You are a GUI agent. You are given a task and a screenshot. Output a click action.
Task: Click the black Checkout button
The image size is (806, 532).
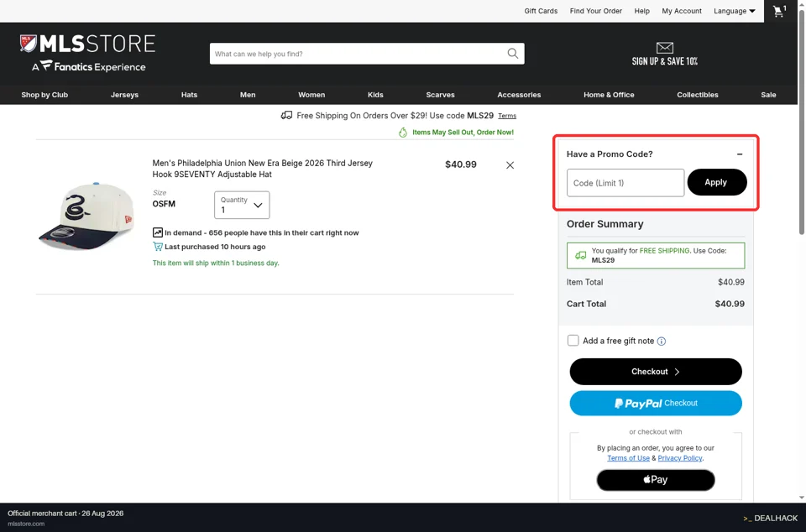(x=656, y=372)
